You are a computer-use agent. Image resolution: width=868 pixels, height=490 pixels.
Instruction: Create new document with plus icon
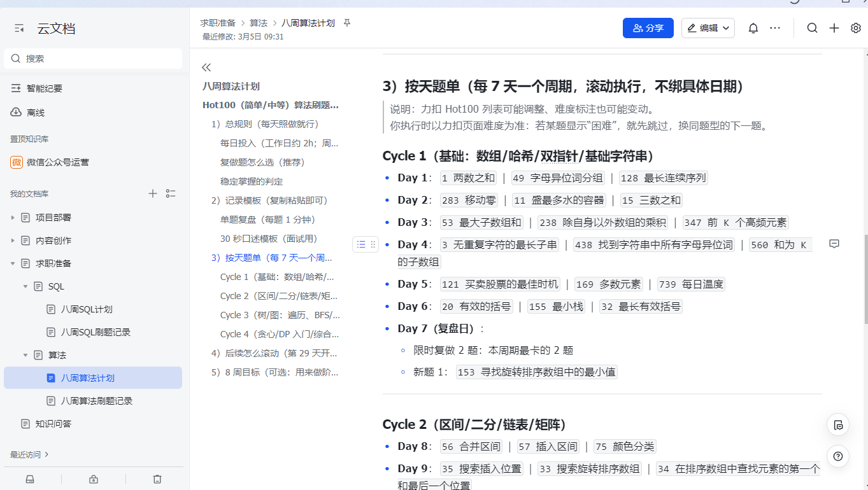point(834,28)
